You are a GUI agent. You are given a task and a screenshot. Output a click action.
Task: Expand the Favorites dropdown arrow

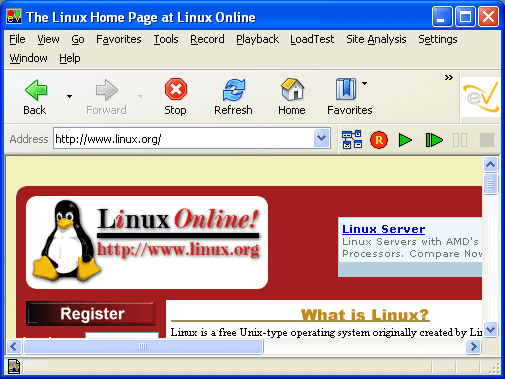tap(364, 83)
